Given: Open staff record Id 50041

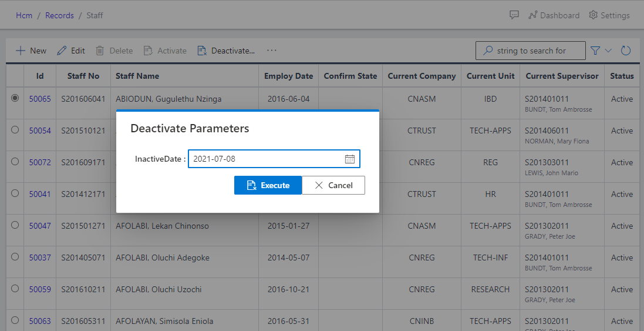Looking at the screenshot, I should [40, 194].
